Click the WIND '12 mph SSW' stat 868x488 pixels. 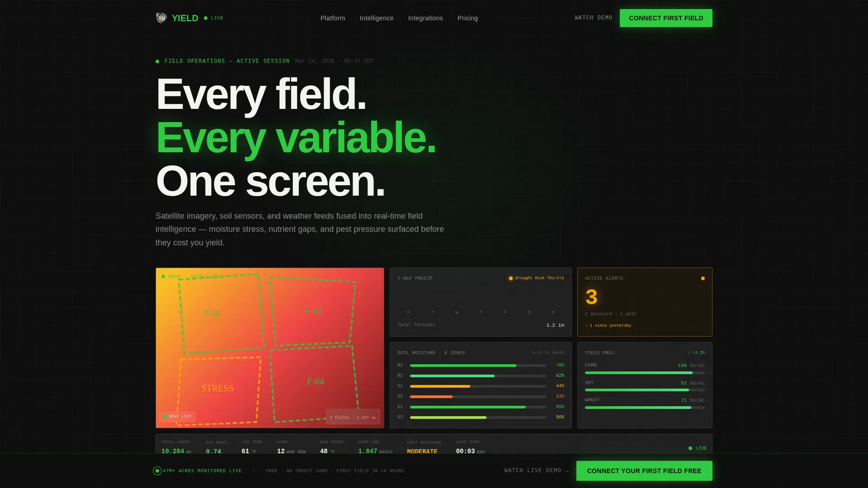click(291, 451)
